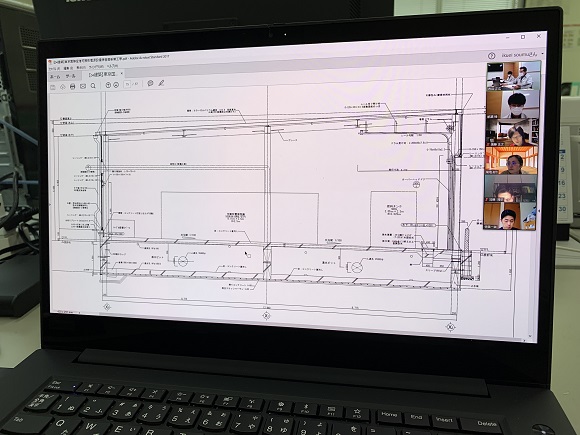Click the cloud upload icon in toolbar
The image size is (580, 435).
click(x=63, y=87)
